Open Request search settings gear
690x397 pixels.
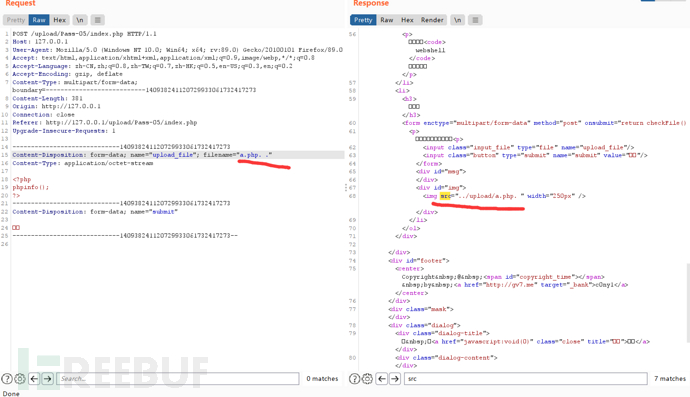(20, 379)
